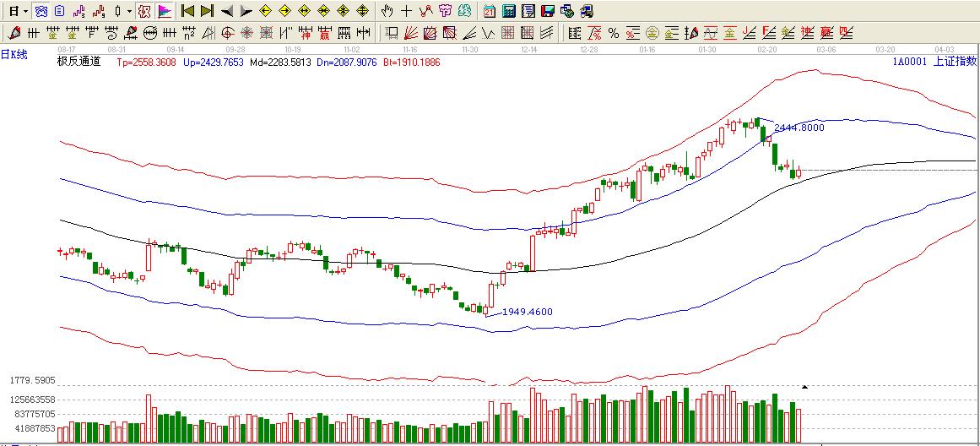
Task: Click the 1A0001 上证指数 stock label
Action: point(934,62)
